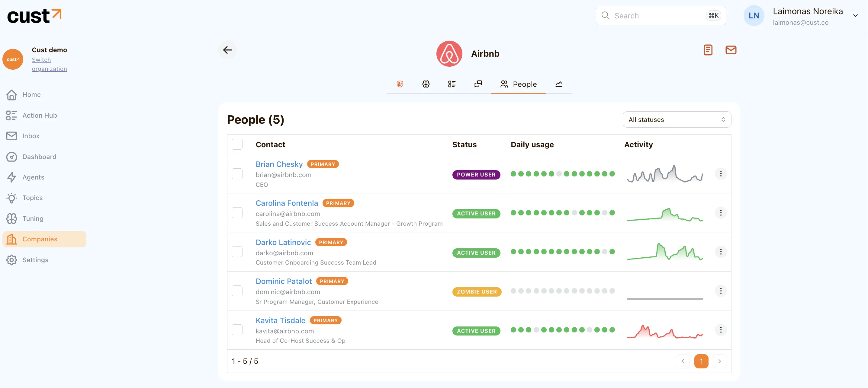Go to previous page arrow
Screen dimensions: 868x388
[683, 361]
